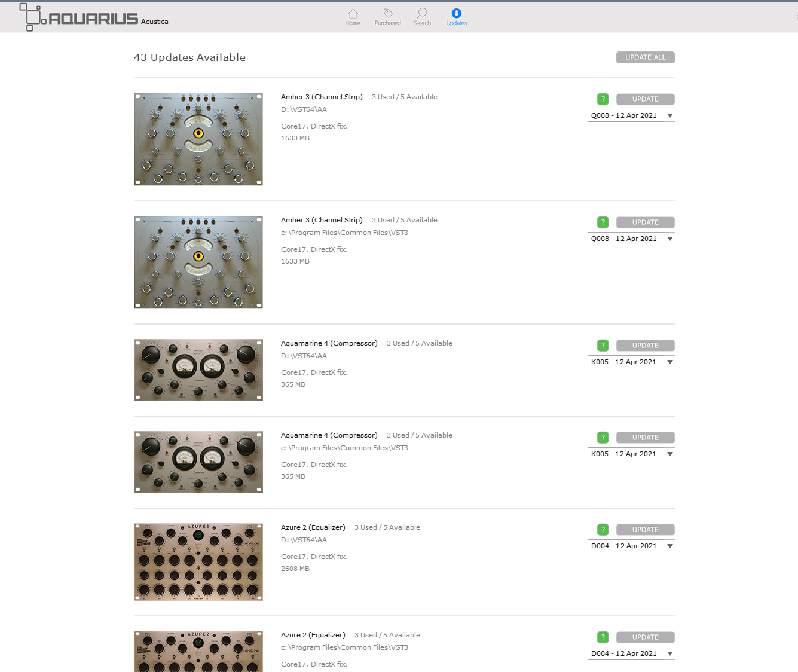This screenshot has width=798, height=672.
Task: Click the Update All button
Action: pyautogui.click(x=646, y=57)
